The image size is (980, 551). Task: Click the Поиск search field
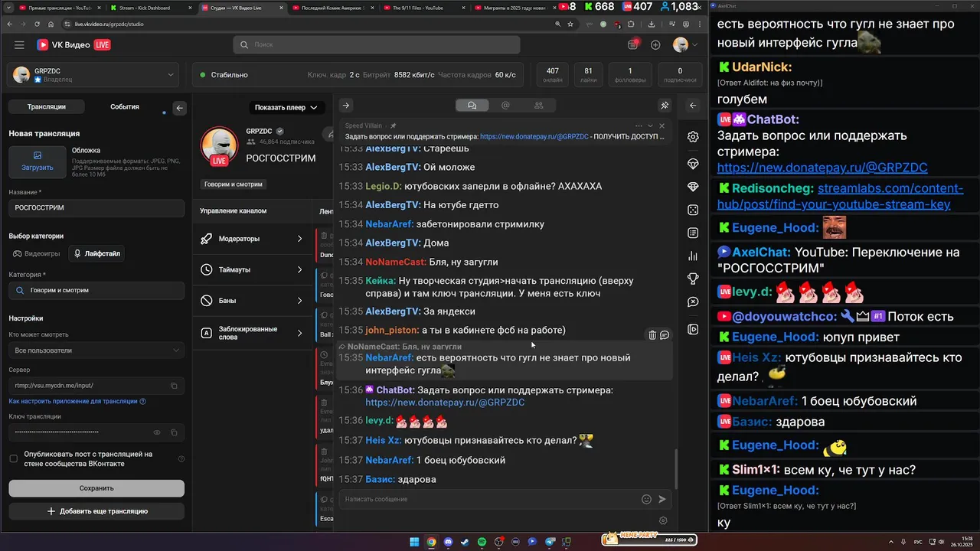(x=377, y=45)
